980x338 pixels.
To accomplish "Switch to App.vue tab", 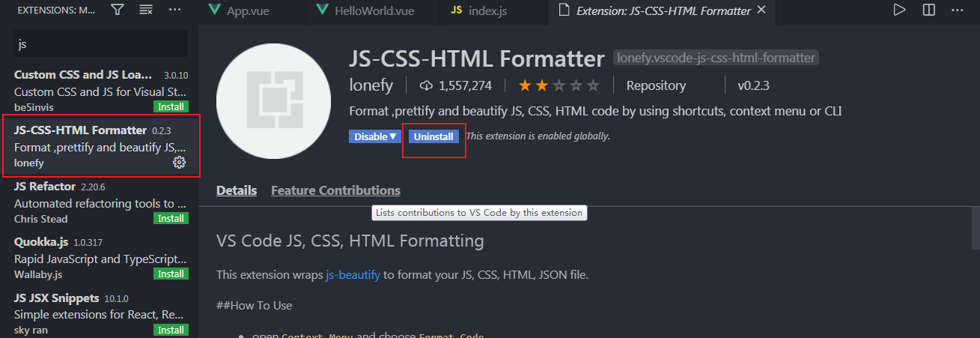I will click(x=250, y=10).
